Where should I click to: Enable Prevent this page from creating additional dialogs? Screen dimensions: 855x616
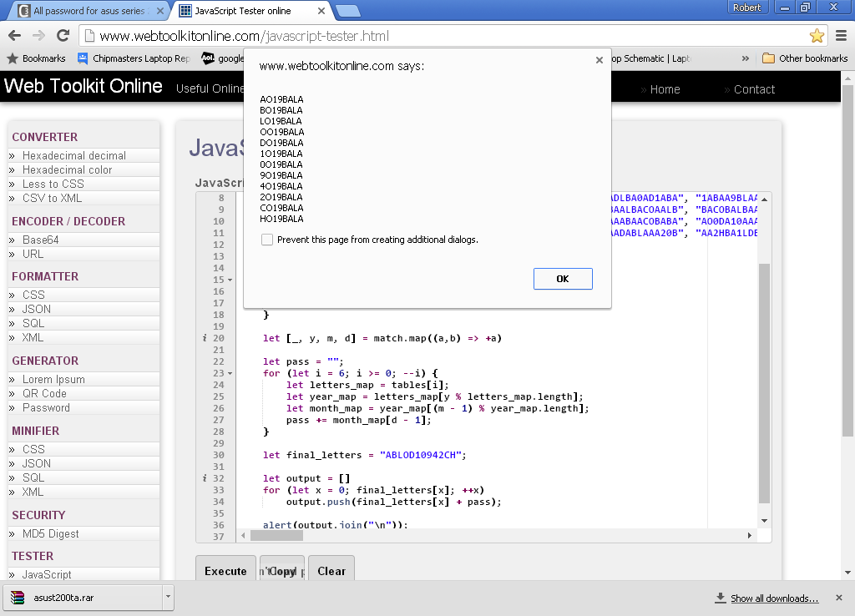[267, 240]
